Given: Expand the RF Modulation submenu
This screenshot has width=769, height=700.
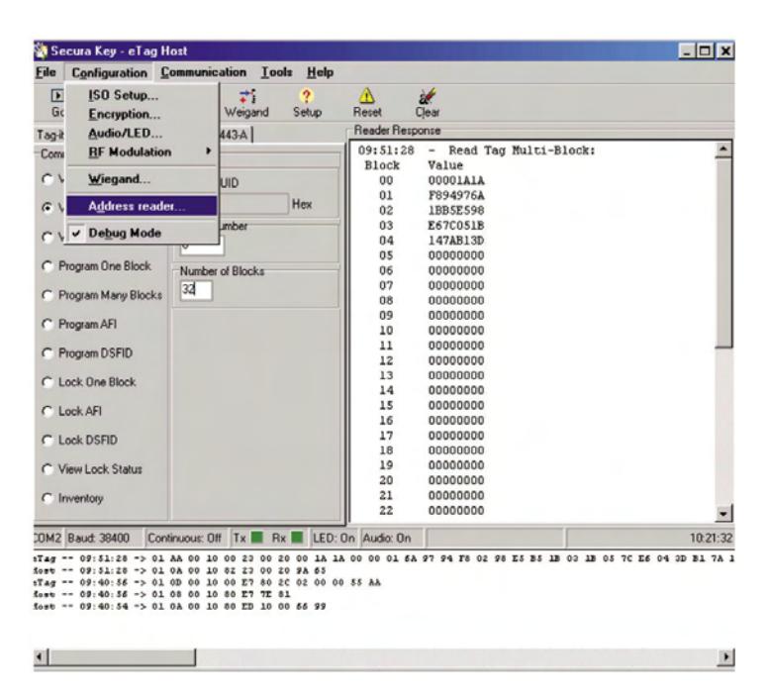Looking at the screenshot, I should coord(143,152).
